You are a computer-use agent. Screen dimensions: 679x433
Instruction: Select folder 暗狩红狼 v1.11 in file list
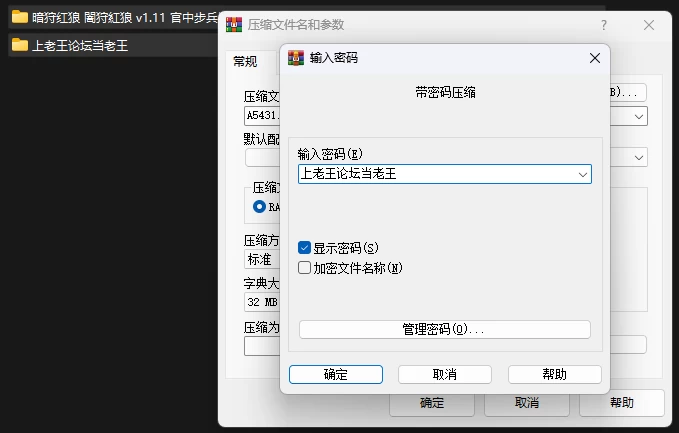pyautogui.click(x=113, y=18)
